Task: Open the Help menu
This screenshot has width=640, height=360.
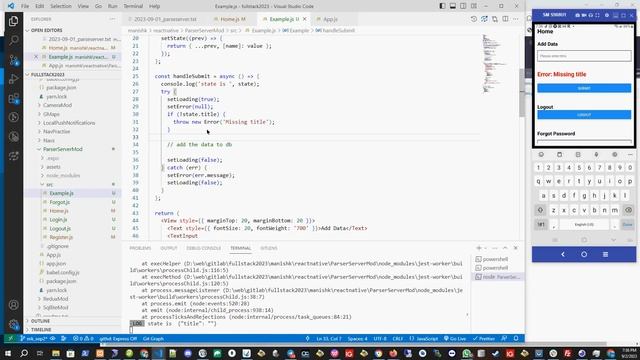Action: click(154, 6)
